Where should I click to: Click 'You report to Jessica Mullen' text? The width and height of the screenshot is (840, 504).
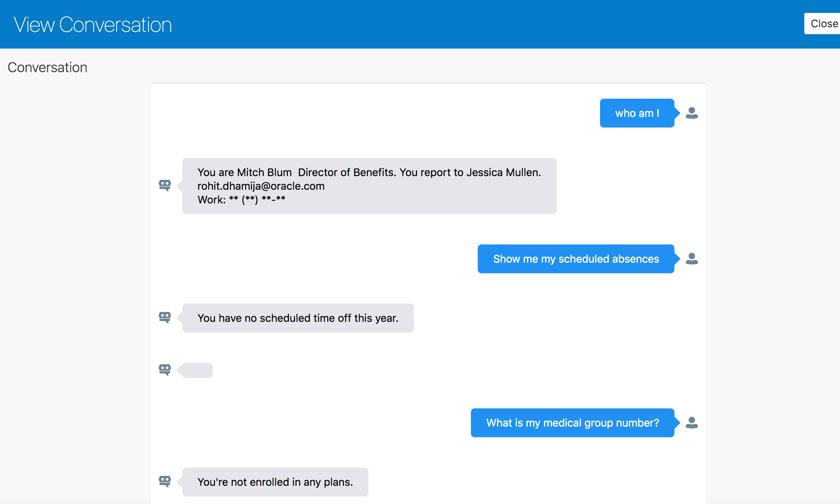470,172
